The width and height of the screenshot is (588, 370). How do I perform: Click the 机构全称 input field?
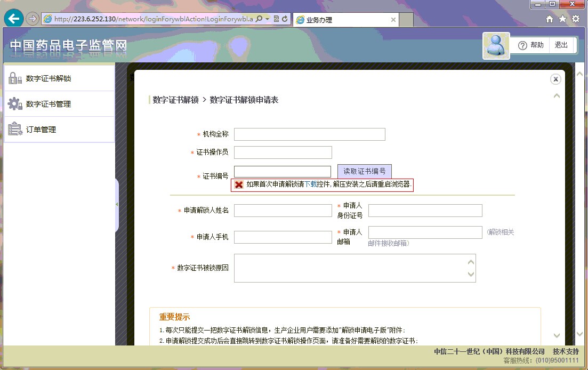(x=309, y=134)
